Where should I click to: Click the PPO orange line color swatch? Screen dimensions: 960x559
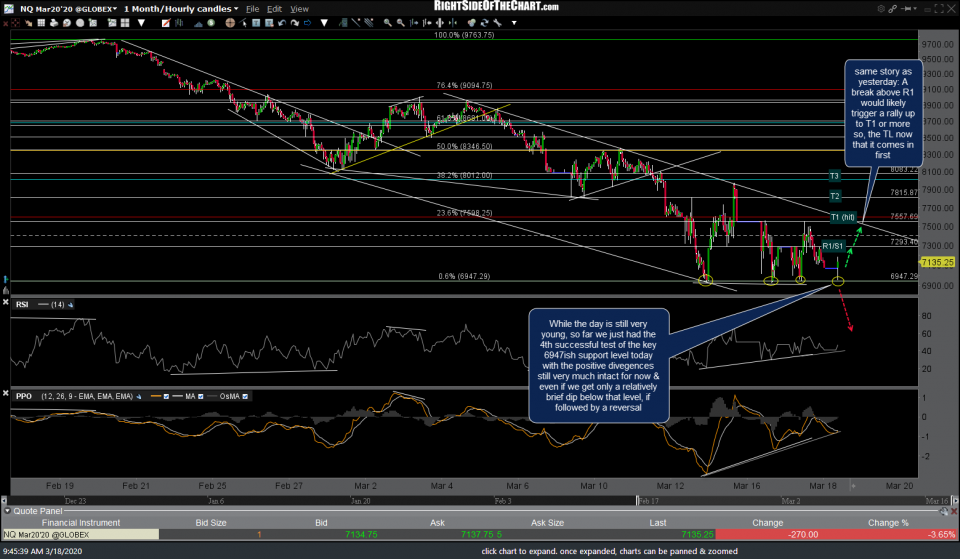point(156,396)
